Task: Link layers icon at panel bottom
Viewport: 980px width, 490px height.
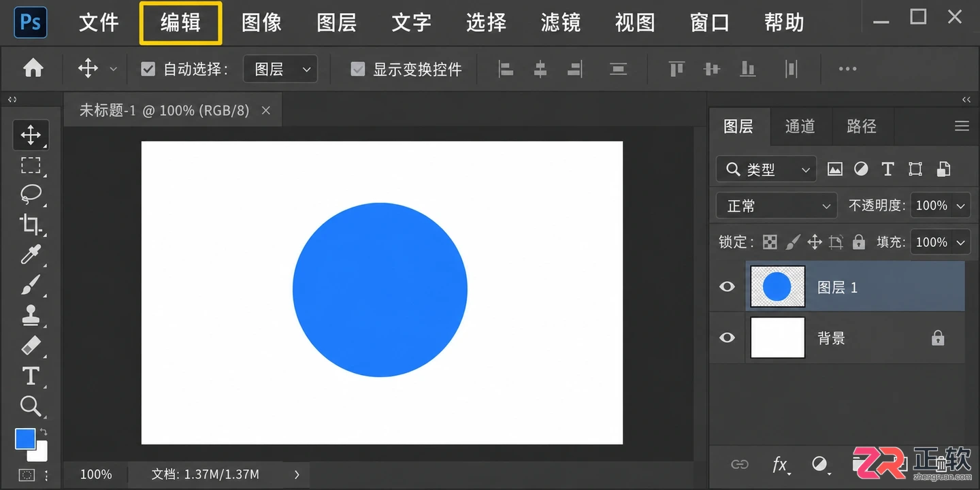Action: pos(740,464)
